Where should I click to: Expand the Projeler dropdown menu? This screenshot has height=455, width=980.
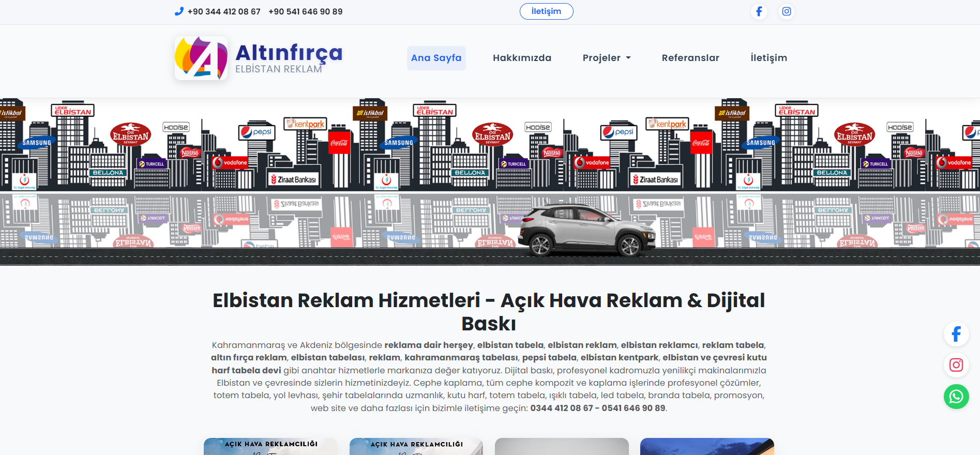tap(607, 58)
